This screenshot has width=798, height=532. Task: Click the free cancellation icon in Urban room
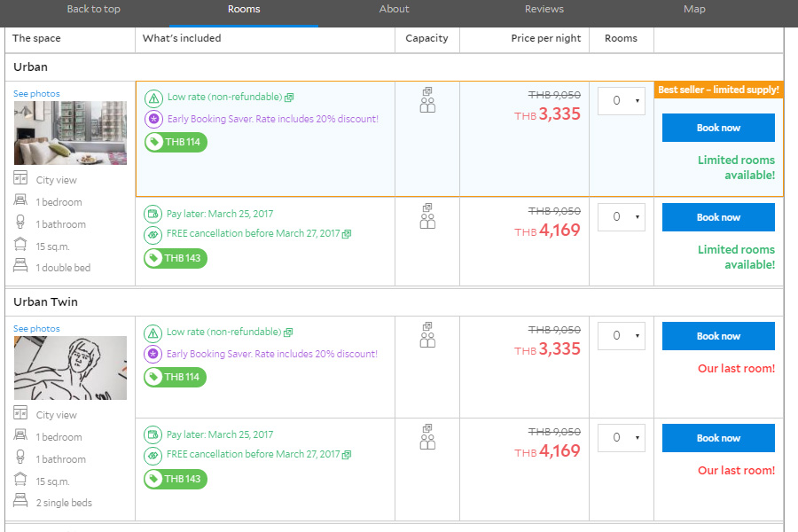tap(153, 235)
